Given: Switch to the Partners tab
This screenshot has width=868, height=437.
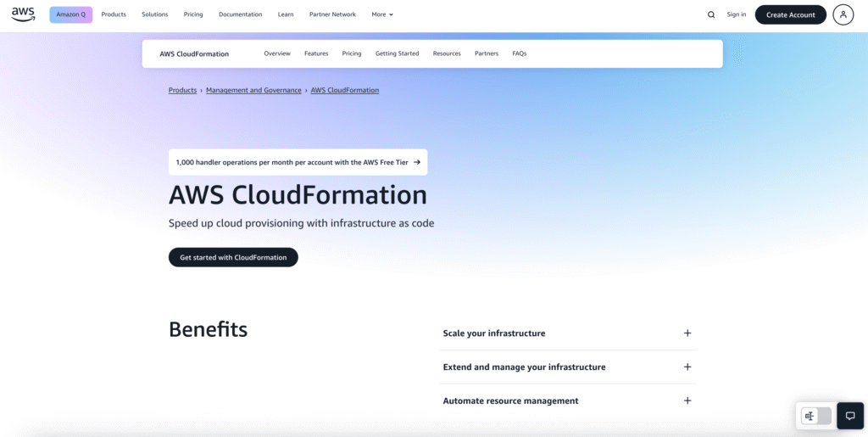Looking at the screenshot, I should pyautogui.click(x=487, y=53).
